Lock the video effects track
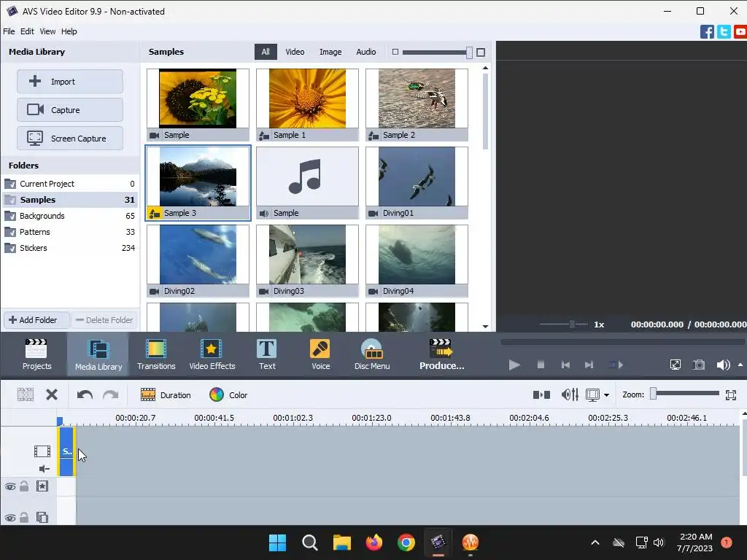Viewport: 747px width, 560px height. pos(24,486)
